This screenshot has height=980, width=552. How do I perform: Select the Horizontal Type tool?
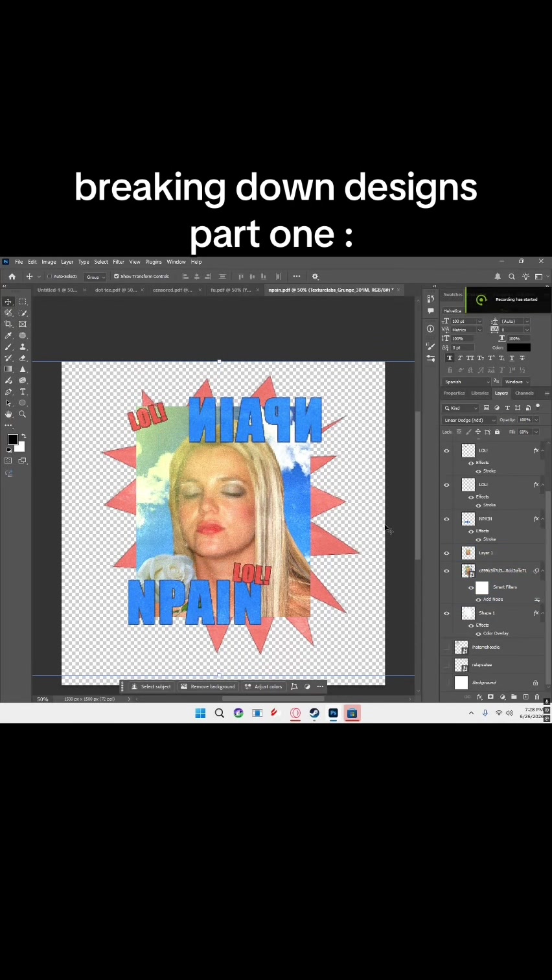click(23, 391)
